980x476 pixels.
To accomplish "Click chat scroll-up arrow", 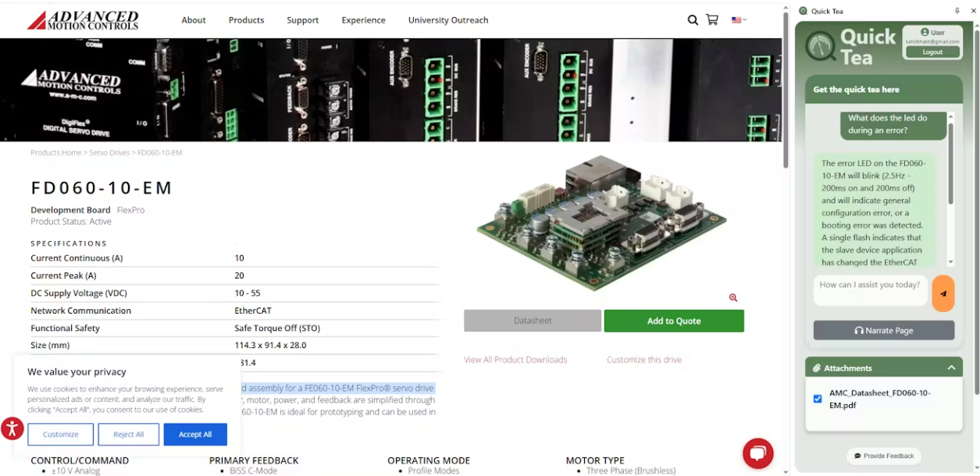I will pyautogui.click(x=950, y=116).
